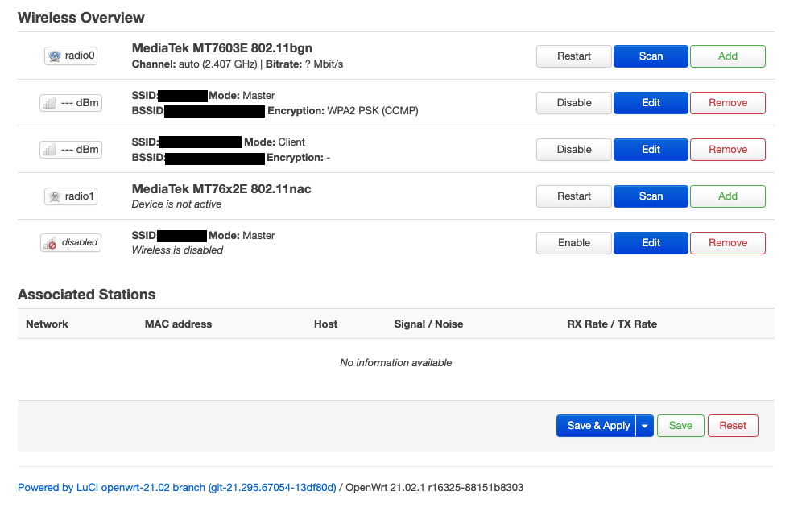
Task: Open the Save & Apply dropdown arrow
Action: tap(644, 426)
